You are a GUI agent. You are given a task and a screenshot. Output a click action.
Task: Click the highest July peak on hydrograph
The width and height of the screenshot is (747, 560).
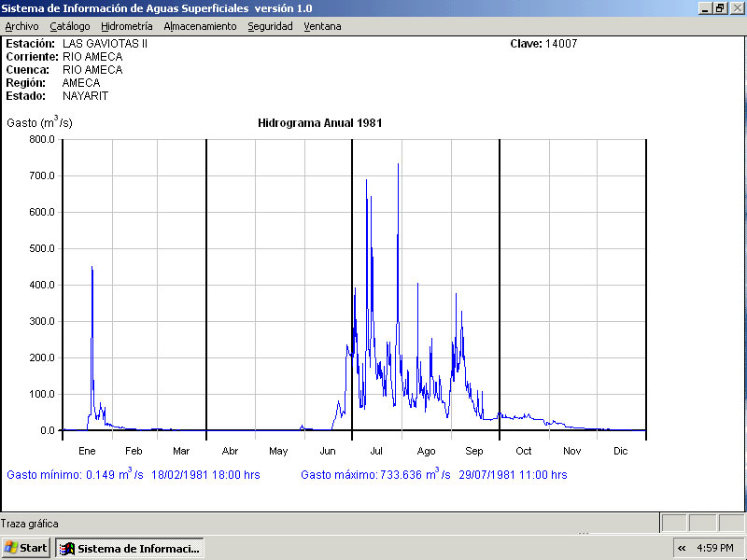coord(398,165)
